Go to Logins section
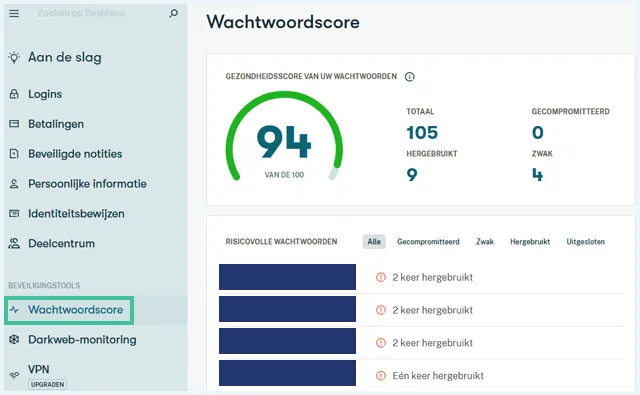 point(45,94)
